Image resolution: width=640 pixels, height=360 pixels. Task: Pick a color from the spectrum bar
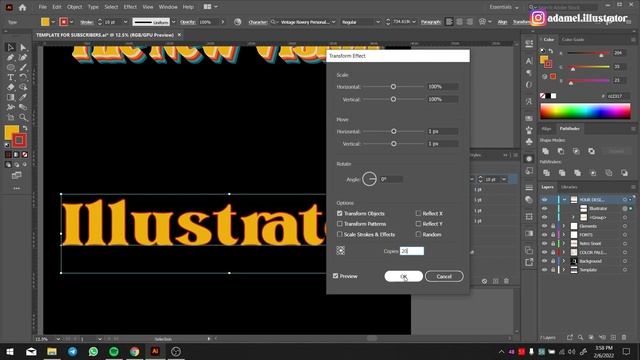[x=585, y=111]
